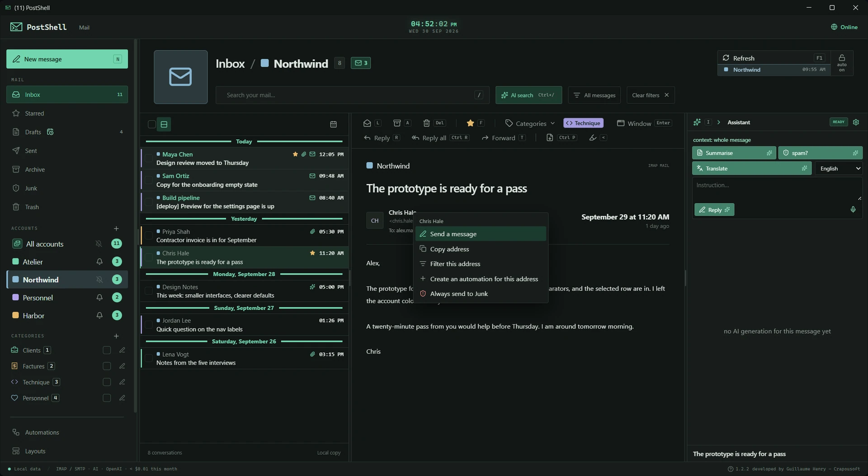Unmute notifications for the Northwind account
This screenshot has width=868, height=476.
click(x=99, y=280)
